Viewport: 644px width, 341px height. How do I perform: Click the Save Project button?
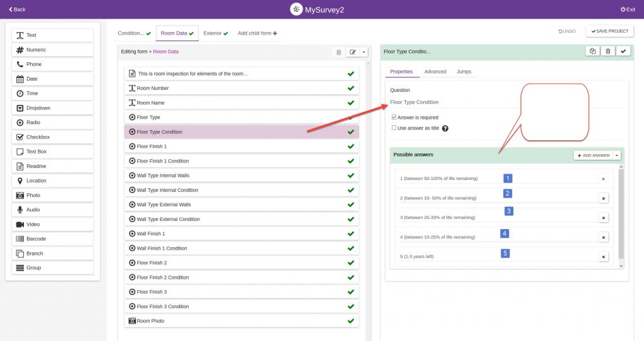click(x=609, y=31)
